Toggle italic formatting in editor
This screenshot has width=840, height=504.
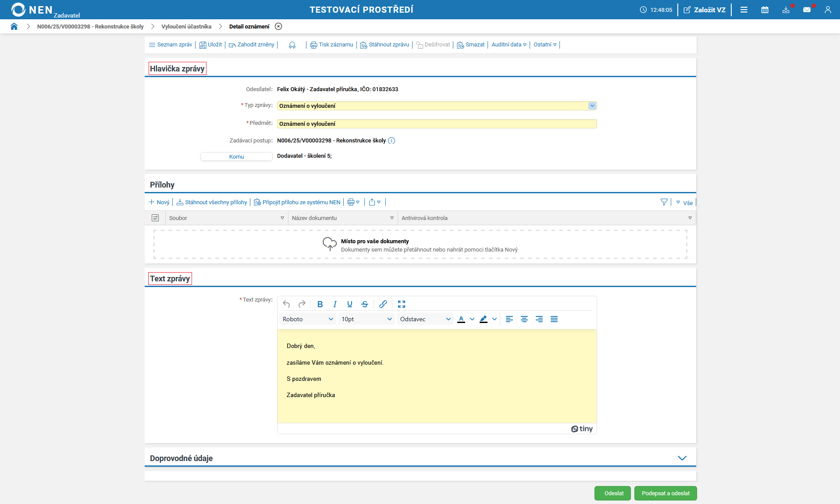click(335, 304)
